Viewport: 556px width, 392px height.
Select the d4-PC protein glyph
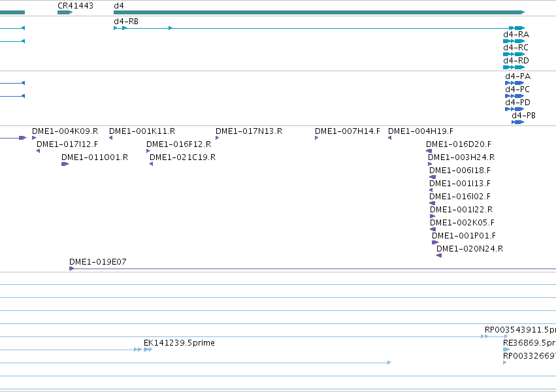(x=515, y=96)
